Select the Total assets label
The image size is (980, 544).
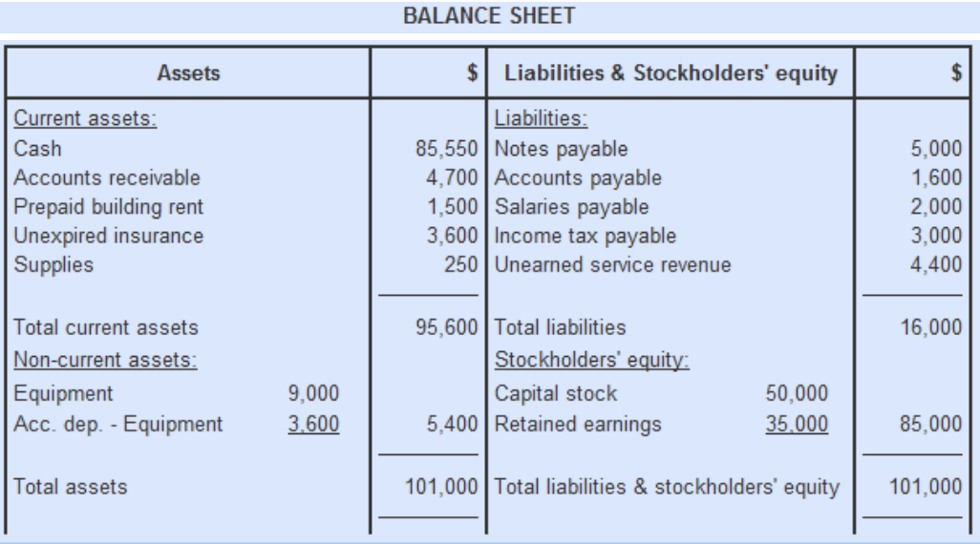point(70,487)
